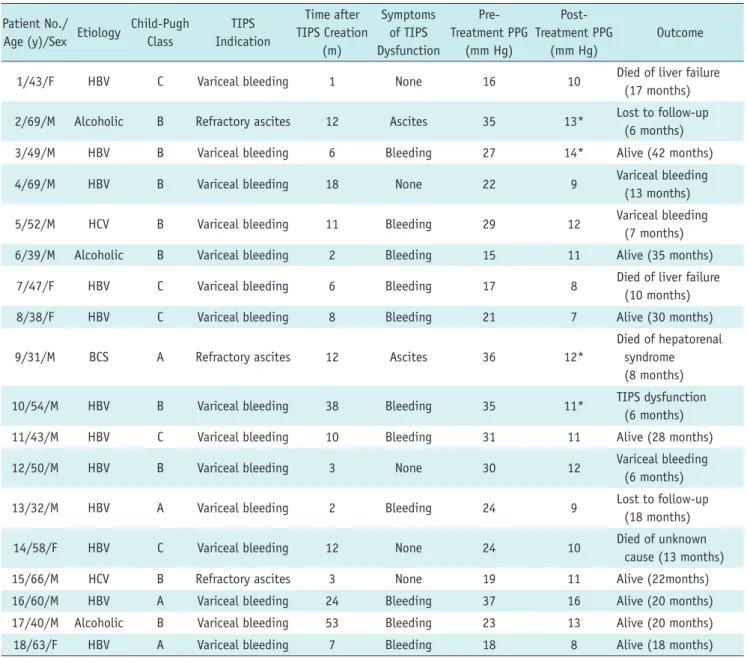Viewport: 747px width, 658px height.
Task: Click 'Post-Treatment PPG (mm Hg)' header
Action: (x=574, y=32)
